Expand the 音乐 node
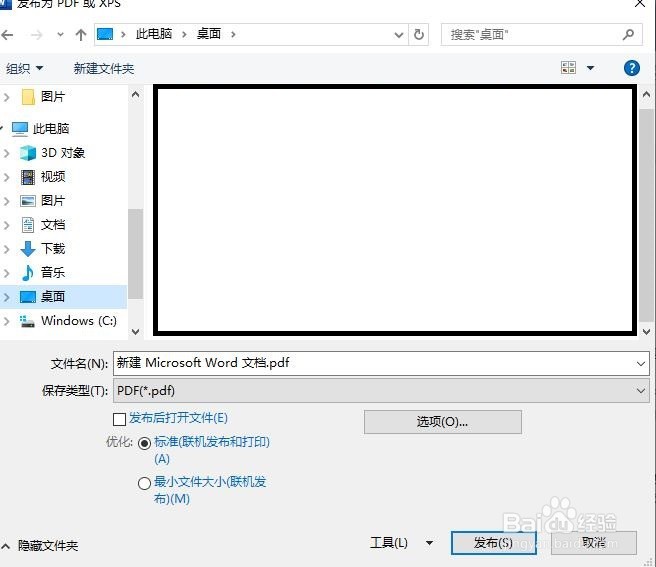The width and height of the screenshot is (656, 567). (x=6, y=273)
